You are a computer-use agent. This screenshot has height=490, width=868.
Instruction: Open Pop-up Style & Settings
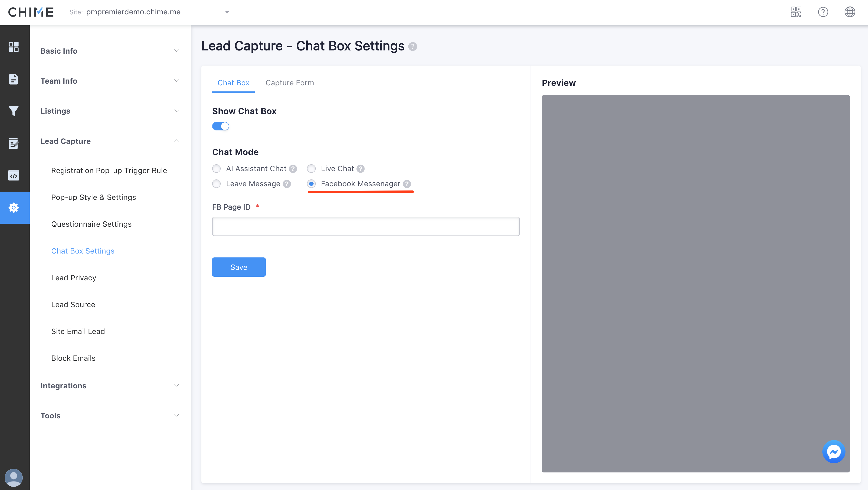click(x=93, y=197)
